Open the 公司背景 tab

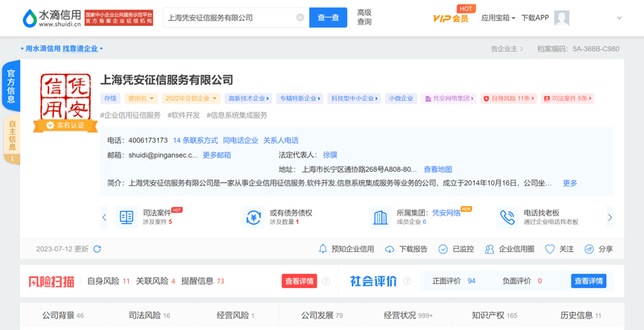(x=63, y=316)
